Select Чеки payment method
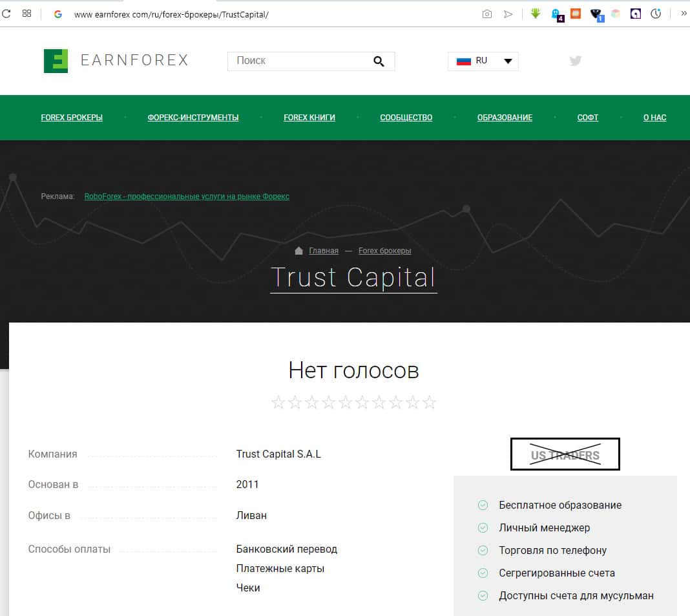The width and height of the screenshot is (690, 616). [247, 588]
